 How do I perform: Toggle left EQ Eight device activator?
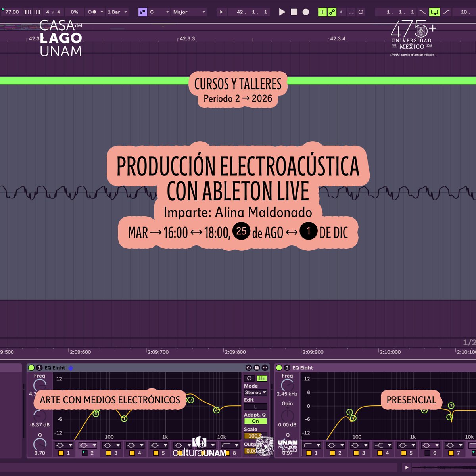pyautogui.click(x=31, y=368)
